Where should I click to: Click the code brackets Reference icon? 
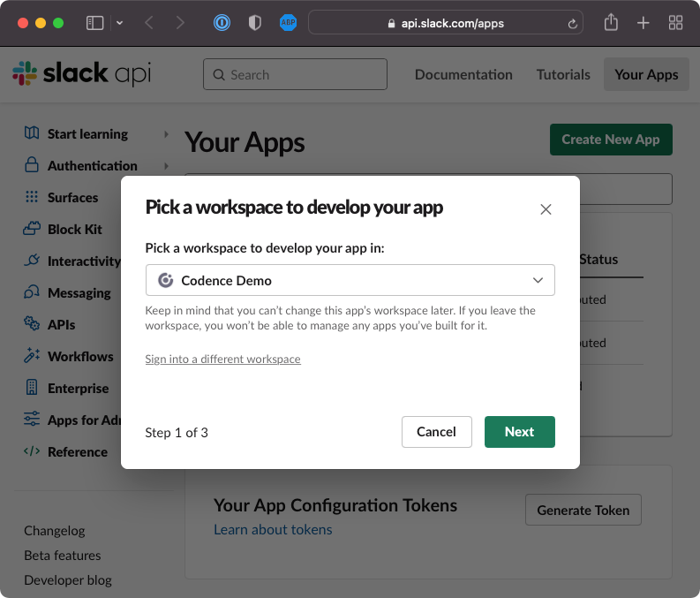point(31,451)
